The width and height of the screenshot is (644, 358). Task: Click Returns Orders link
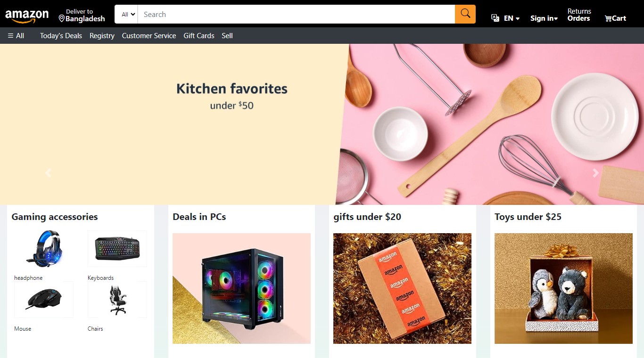pyautogui.click(x=579, y=15)
